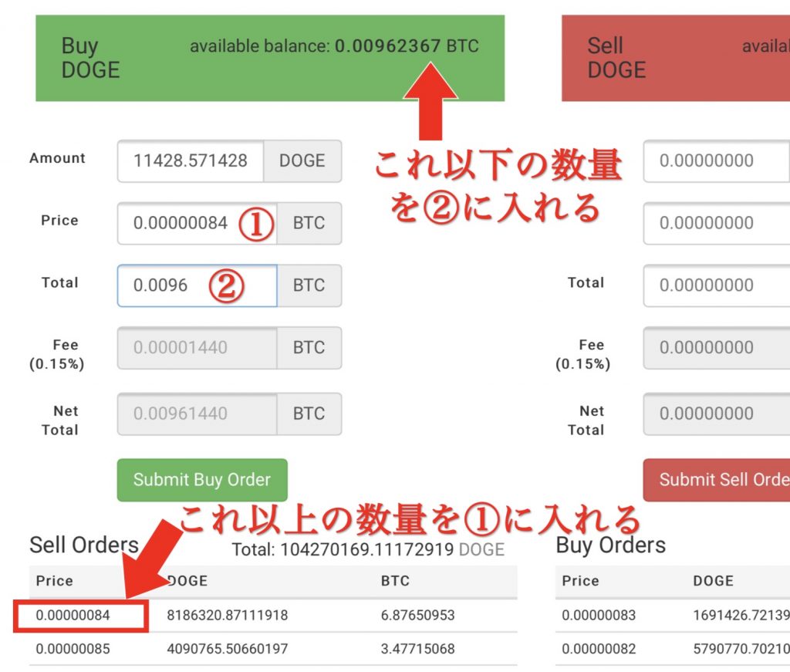Click the Buy Orders heading
Image resolution: width=790 pixels, height=672 pixels.
click(611, 545)
